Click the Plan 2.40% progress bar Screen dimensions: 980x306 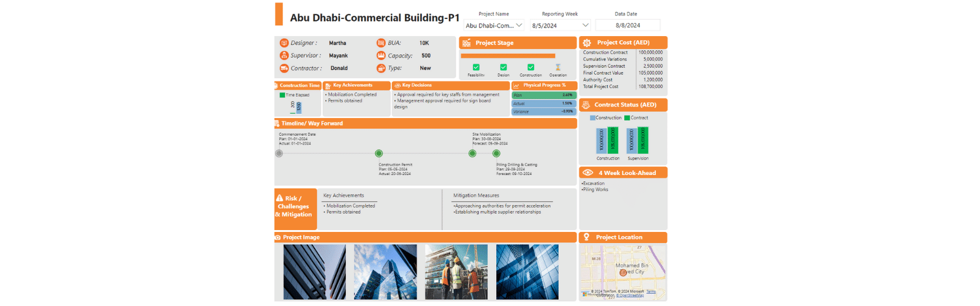(543, 95)
